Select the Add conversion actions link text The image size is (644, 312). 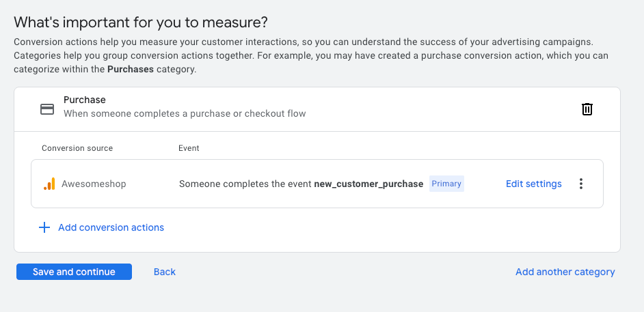[111, 227]
